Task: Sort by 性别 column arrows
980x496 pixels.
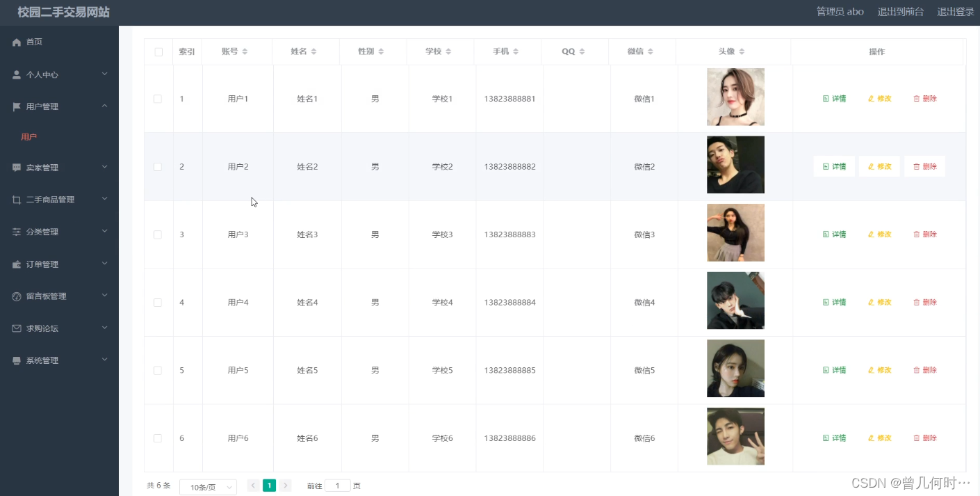Action: coord(381,51)
